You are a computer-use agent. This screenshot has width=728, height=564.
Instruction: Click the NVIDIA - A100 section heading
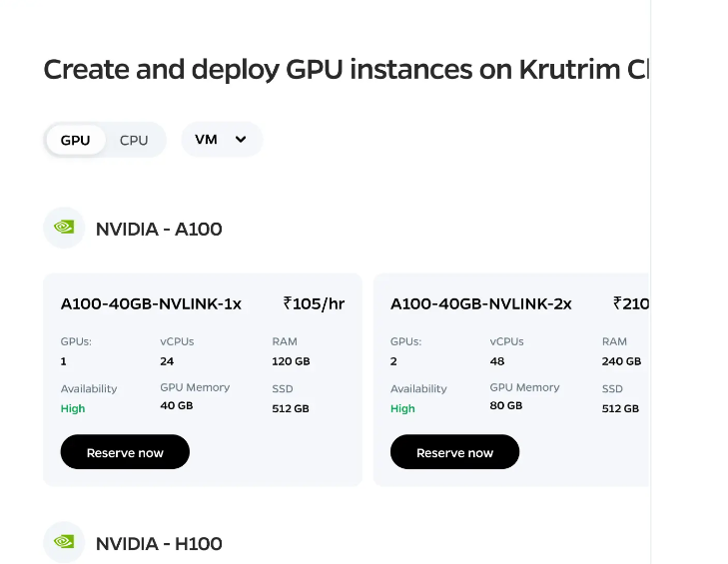[159, 229]
